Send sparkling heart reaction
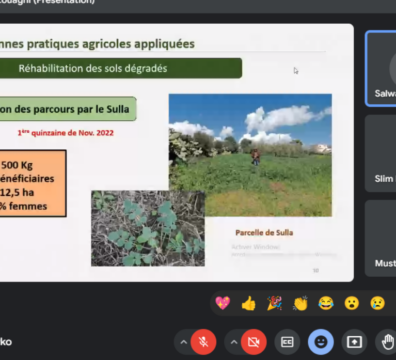The image size is (396, 360). coord(223,303)
